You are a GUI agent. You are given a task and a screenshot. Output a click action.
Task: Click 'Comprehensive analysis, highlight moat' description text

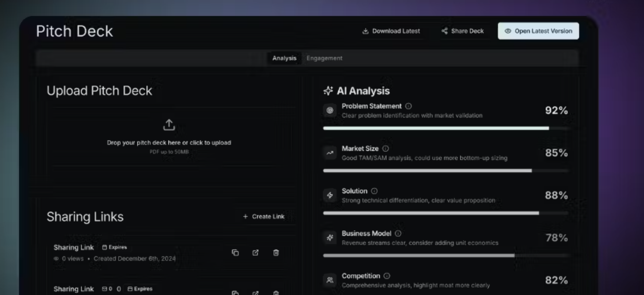(x=416, y=285)
